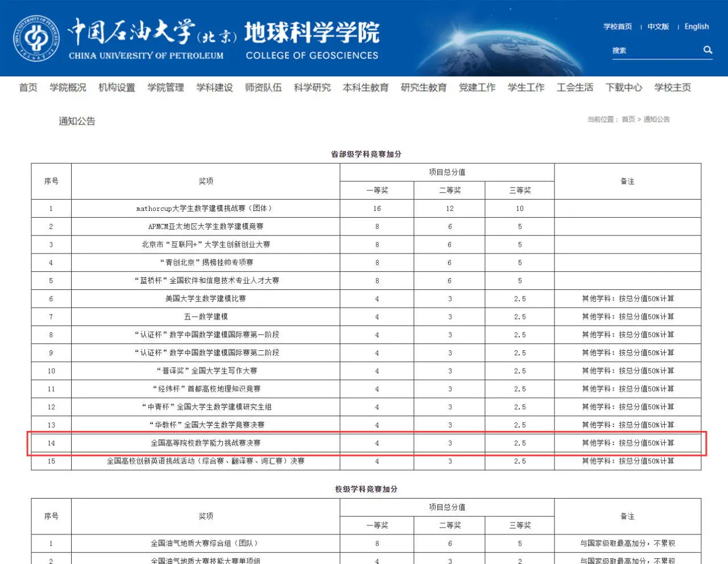Screen dimensions: 728x564
Task: Open the 机构设置 menu
Action: coord(117,88)
